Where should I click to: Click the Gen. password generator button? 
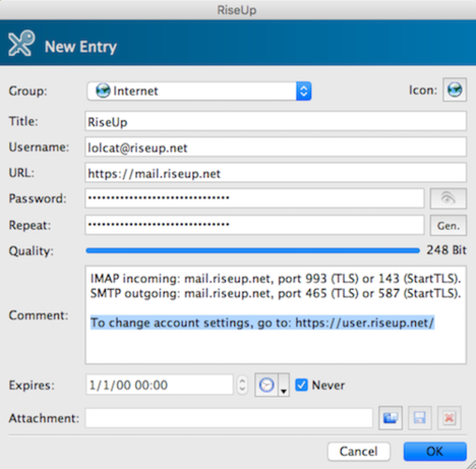(448, 225)
